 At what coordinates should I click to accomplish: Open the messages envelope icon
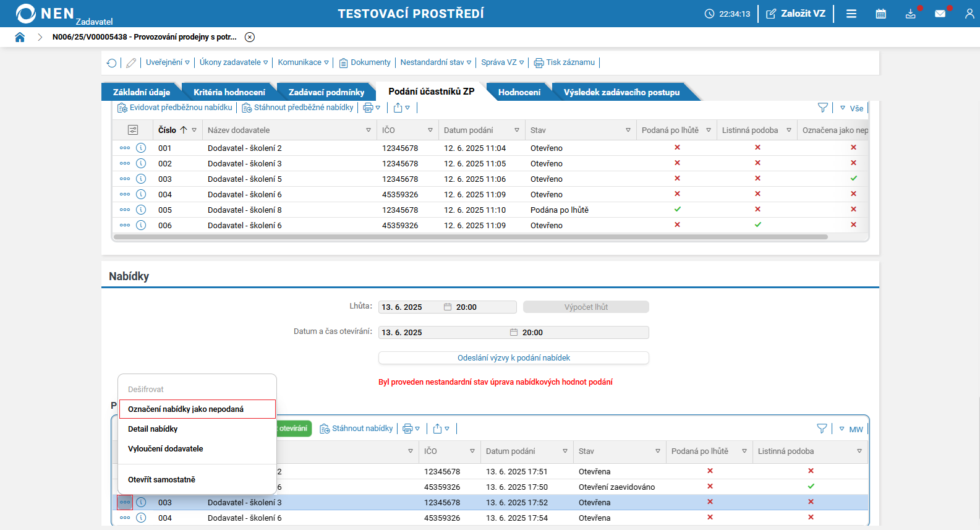pyautogui.click(x=940, y=14)
